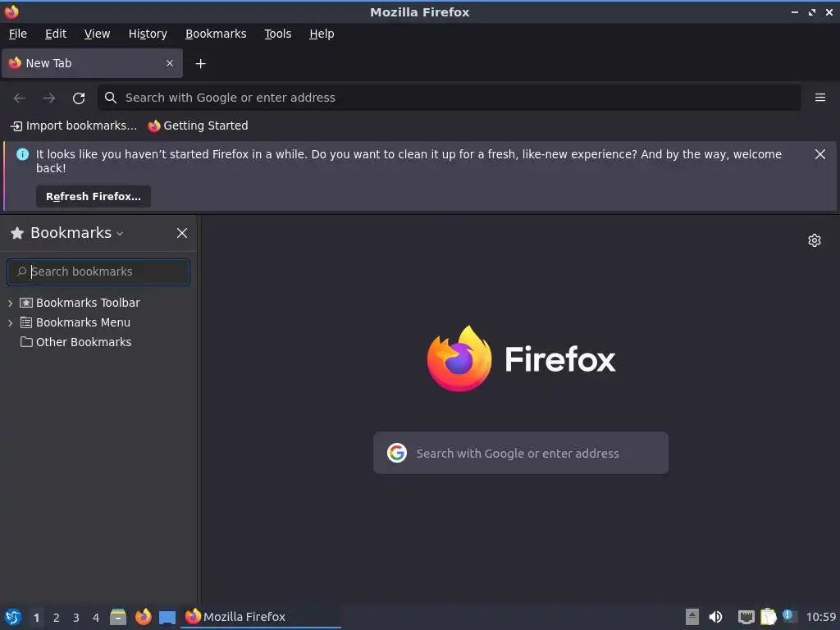840x630 pixels.
Task: Switch to workspace 2
Action: pyautogui.click(x=57, y=618)
